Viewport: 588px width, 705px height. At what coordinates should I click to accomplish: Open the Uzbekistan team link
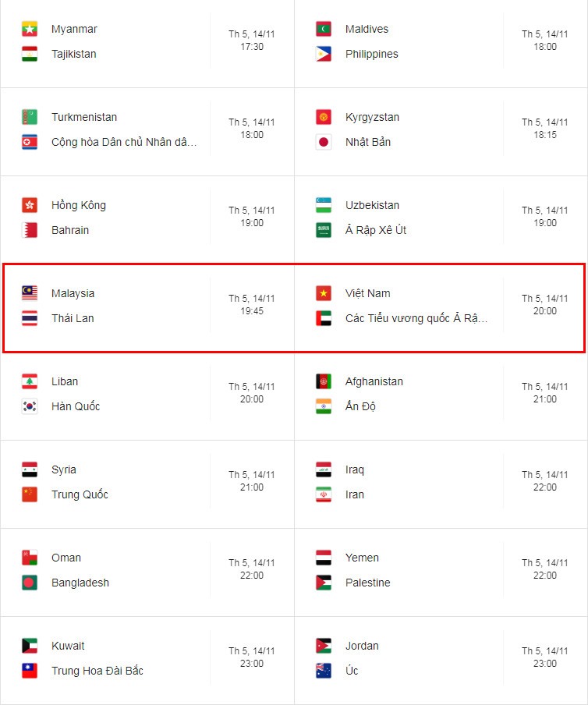[x=372, y=205]
